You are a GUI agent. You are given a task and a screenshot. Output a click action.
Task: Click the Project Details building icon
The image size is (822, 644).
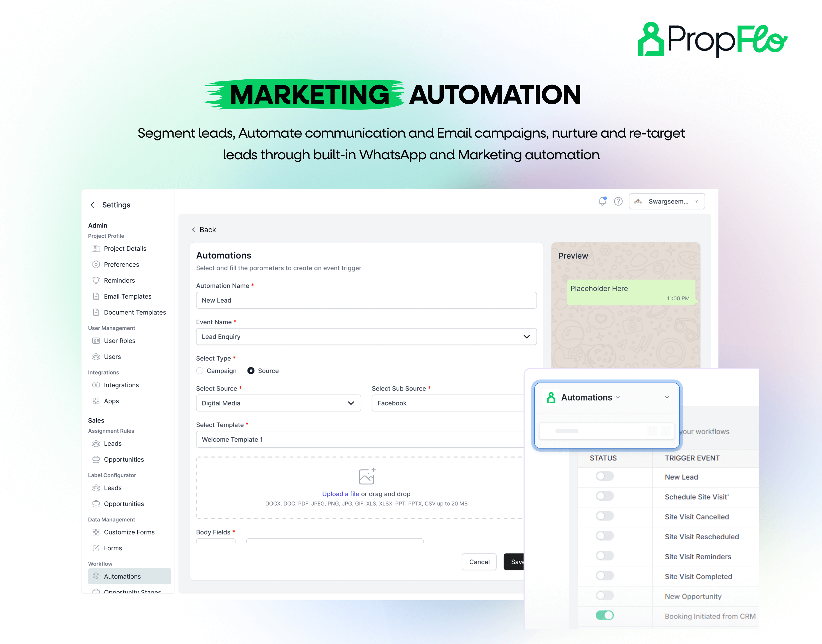pyautogui.click(x=96, y=248)
